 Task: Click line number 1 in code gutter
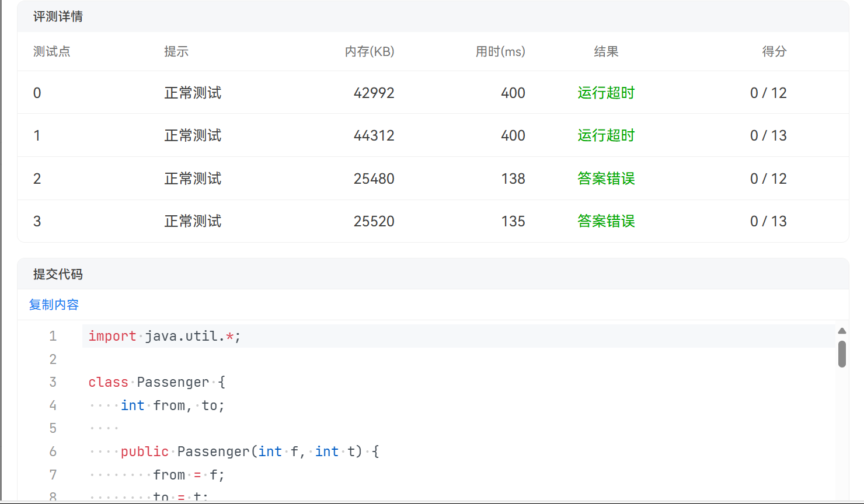tap(53, 336)
